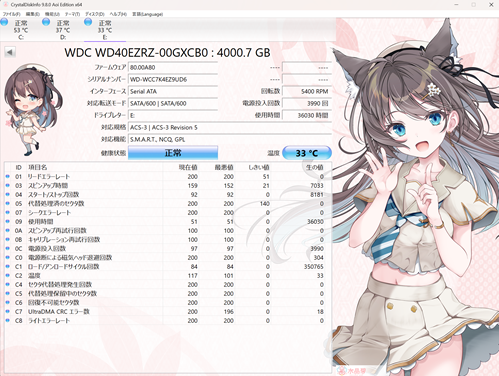499x376 pixels.
Task: Click status dot for row 05 代替処理済のセクタ数
Action: 8,203
